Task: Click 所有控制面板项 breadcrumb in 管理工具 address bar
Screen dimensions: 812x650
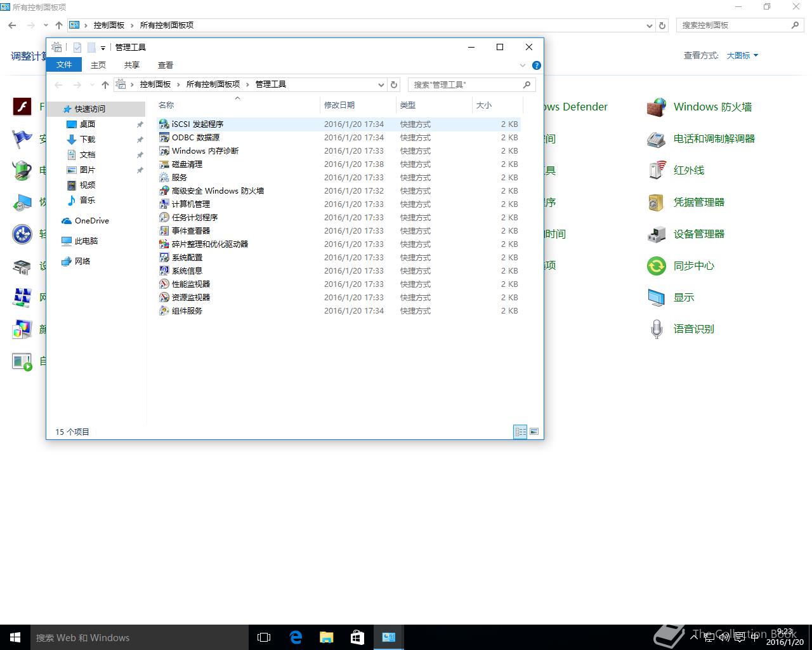Action: (213, 84)
